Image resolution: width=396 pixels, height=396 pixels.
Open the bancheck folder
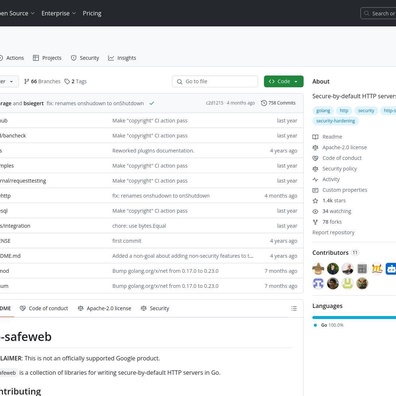pos(13,136)
